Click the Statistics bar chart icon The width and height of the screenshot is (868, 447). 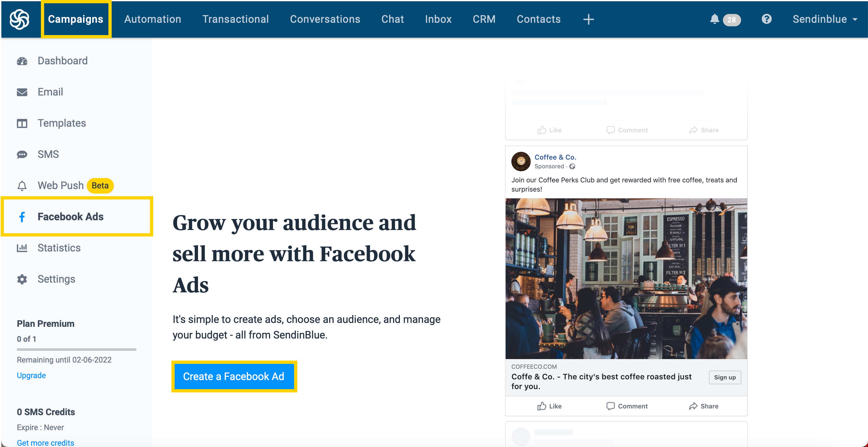click(x=22, y=248)
